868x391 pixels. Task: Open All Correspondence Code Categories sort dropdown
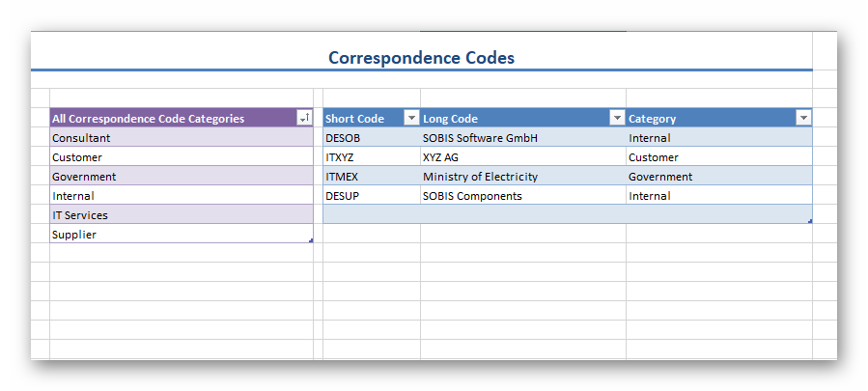[x=304, y=118]
